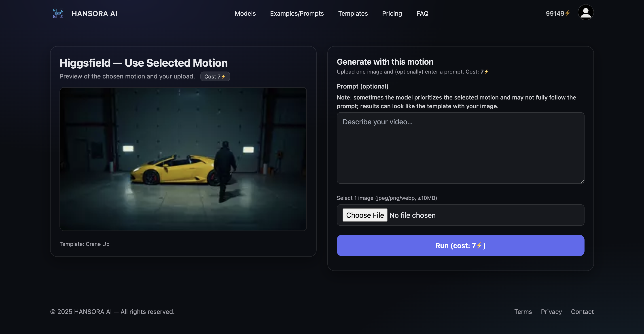Click the 99149 credits balance
This screenshot has height=334, width=644.
557,13
